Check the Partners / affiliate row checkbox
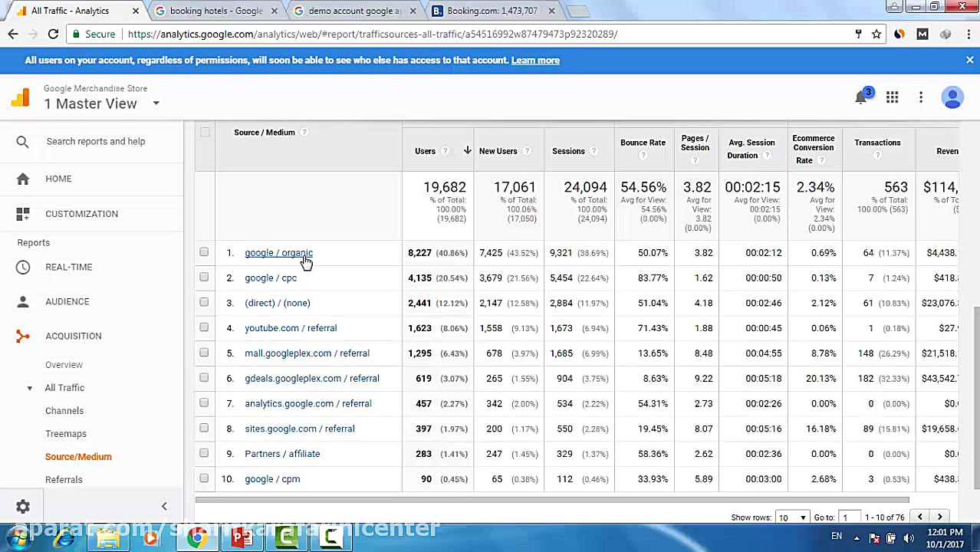This screenshot has height=552, width=980. click(204, 453)
